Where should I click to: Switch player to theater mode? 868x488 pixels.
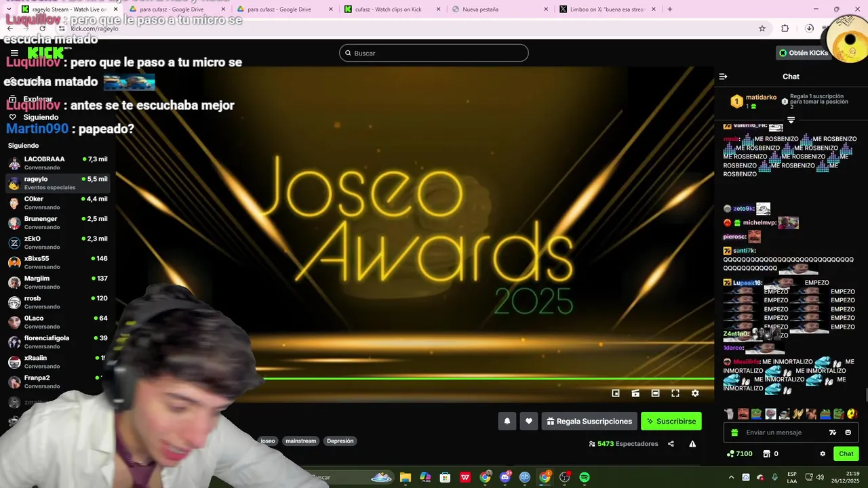[x=655, y=393]
